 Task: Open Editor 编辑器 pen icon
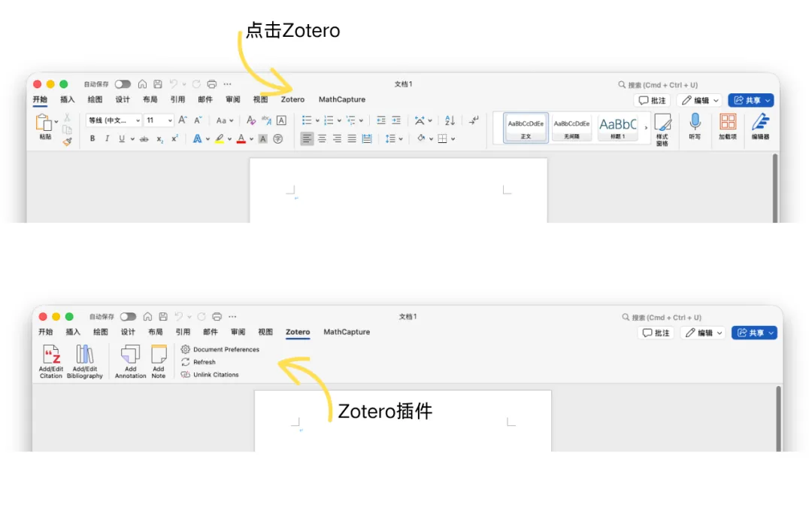coord(761,126)
